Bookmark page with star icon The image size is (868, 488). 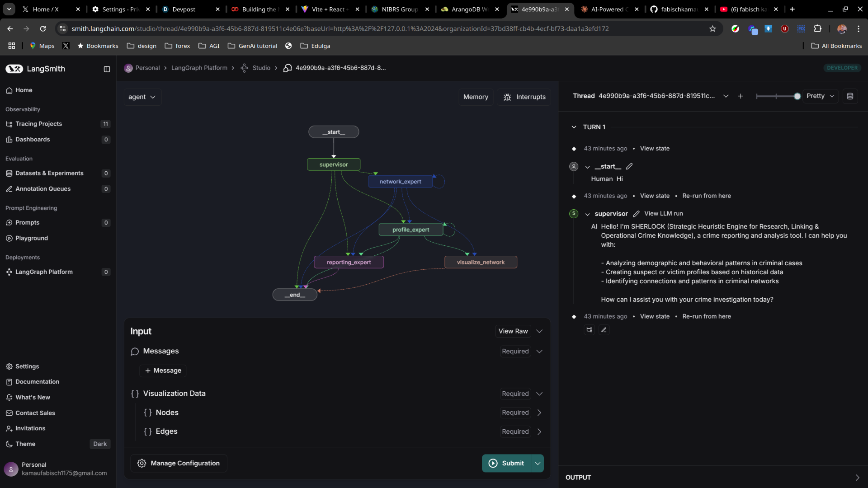pyautogui.click(x=712, y=29)
